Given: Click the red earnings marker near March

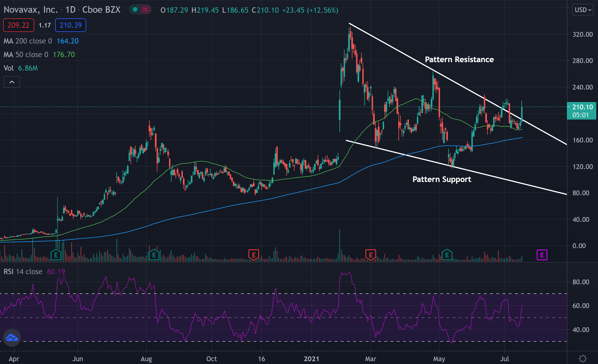Looking at the screenshot, I should 370,255.
